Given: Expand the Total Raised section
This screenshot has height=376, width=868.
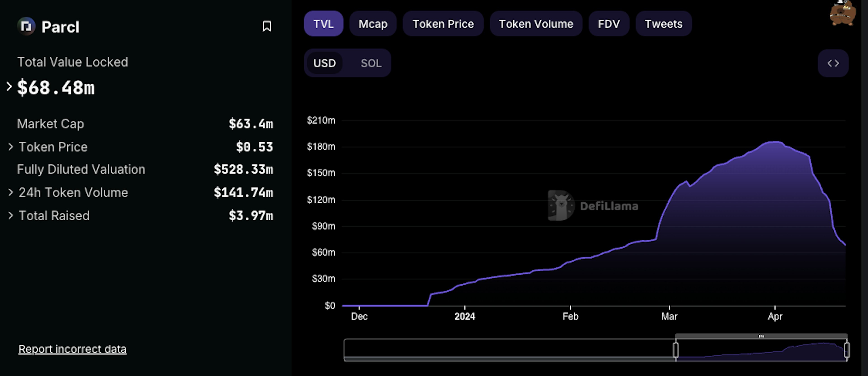Looking at the screenshot, I should pyautogui.click(x=11, y=215).
